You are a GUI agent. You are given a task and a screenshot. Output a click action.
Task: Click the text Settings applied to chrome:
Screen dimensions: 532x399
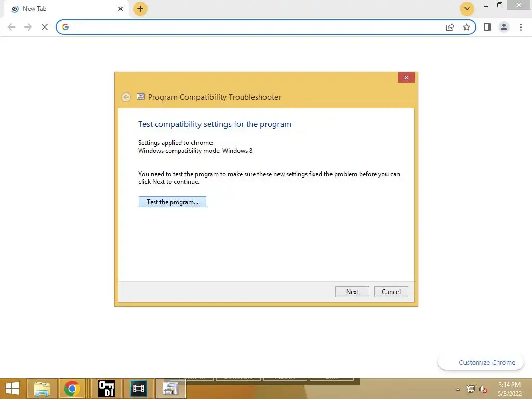176,143
